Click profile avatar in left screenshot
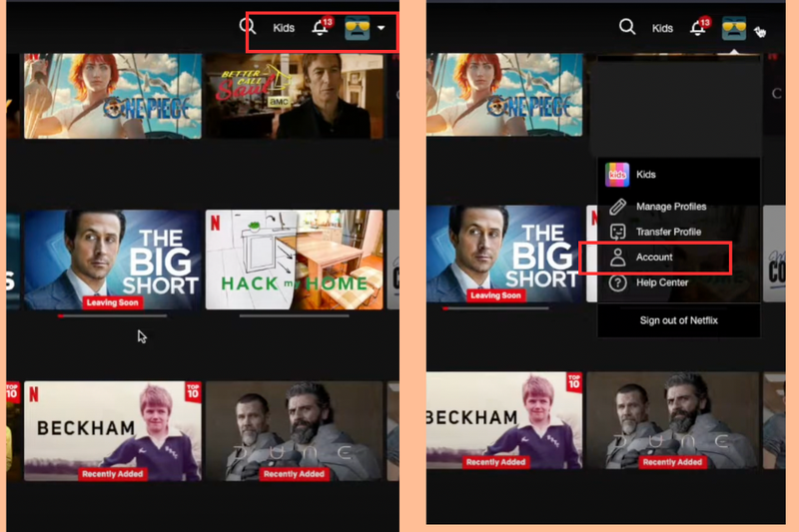The height and width of the screenshot is (532, 799). [358, 28]
